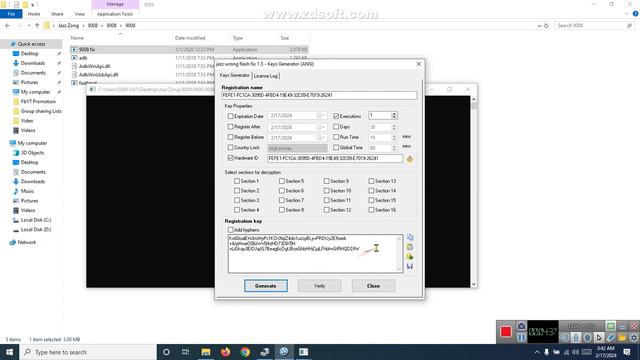Open the Register Before date picker dropdown
The image size is (640, 360).
tap(322, 138)
